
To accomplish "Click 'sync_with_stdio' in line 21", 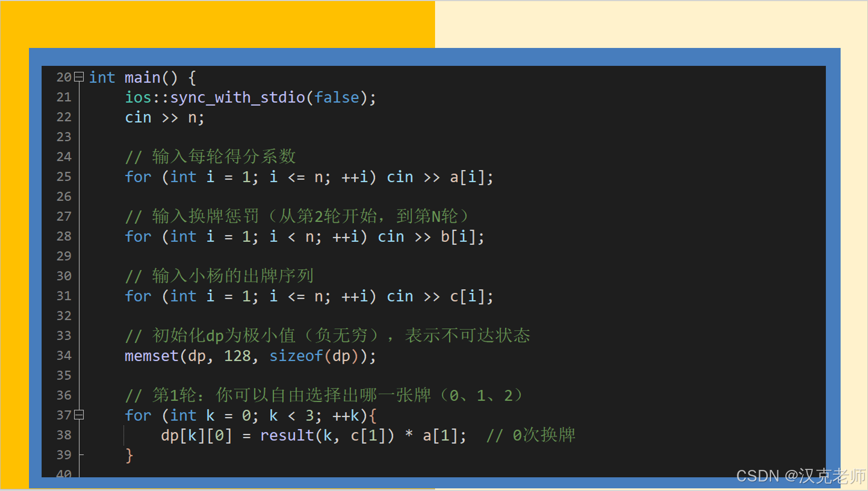I will (238, 97).
